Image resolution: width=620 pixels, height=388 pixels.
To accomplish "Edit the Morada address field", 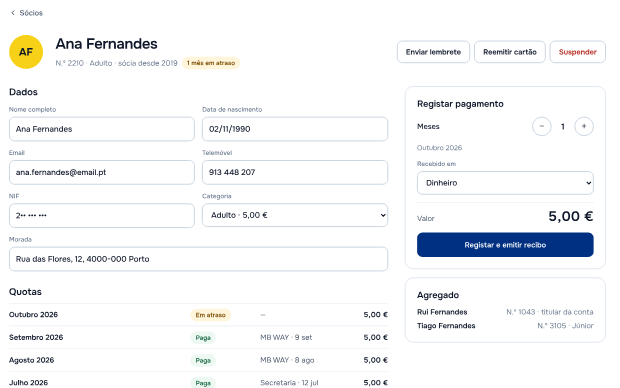I will pyautogui.click(x=198, y=259).
